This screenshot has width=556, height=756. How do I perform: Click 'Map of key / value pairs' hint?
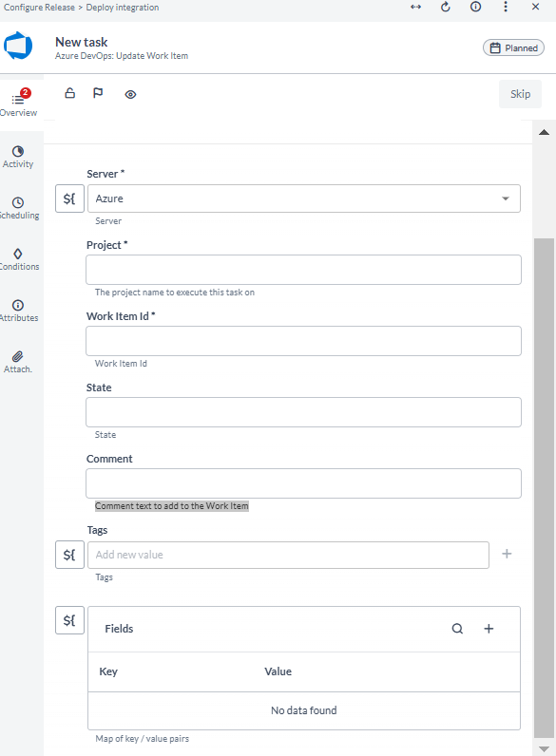coord(143,739)
